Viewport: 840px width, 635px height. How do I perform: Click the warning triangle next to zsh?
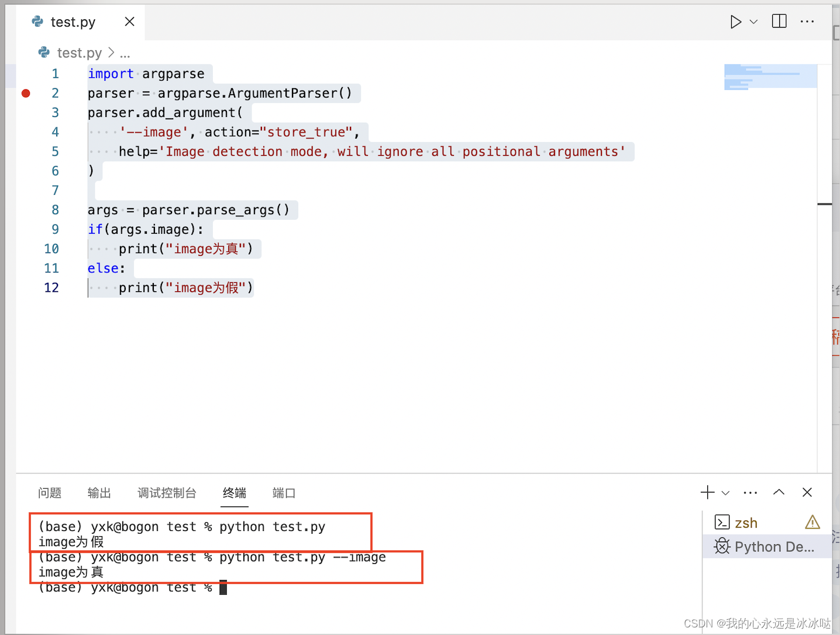pyautogui.click(x=812, y=522)
